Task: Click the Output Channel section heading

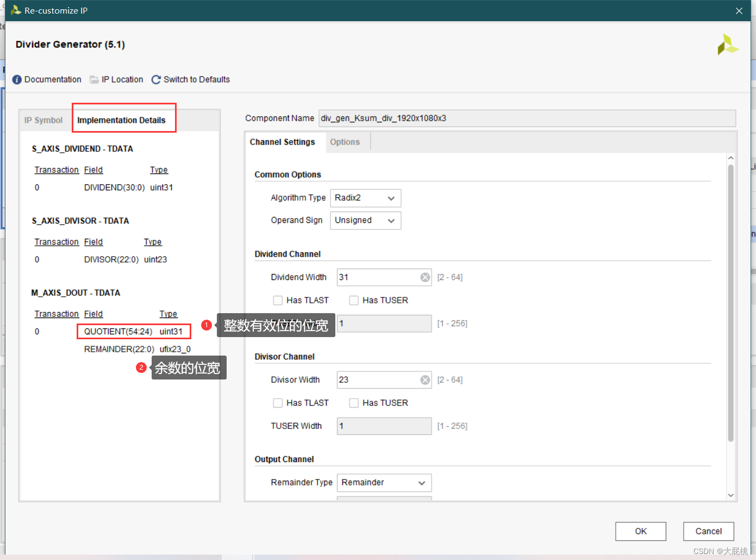Action: click(x=284, y=459)
